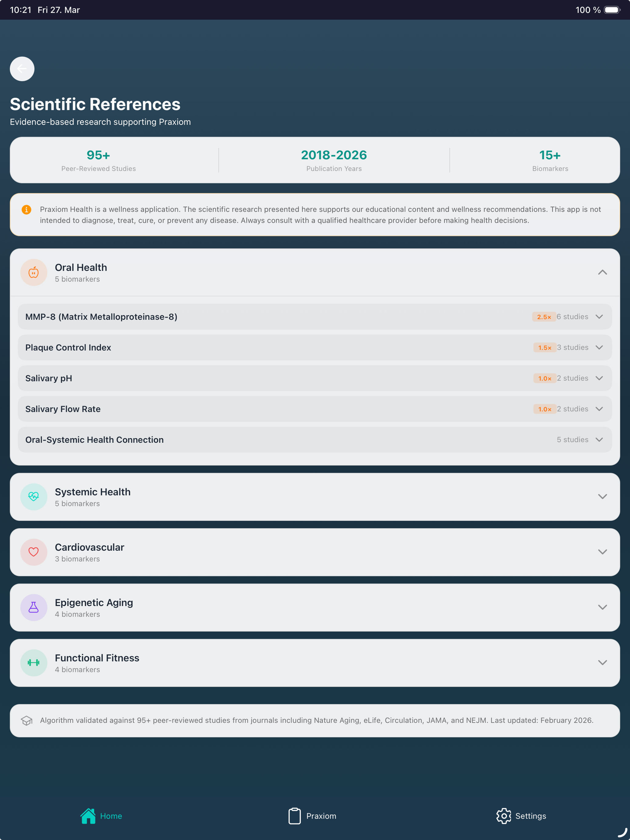Collapse the Oral Health section

click(x=603, y=272)
